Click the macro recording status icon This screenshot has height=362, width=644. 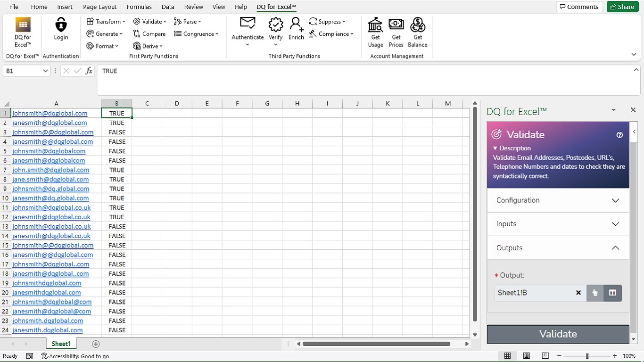tap(30, 356)
